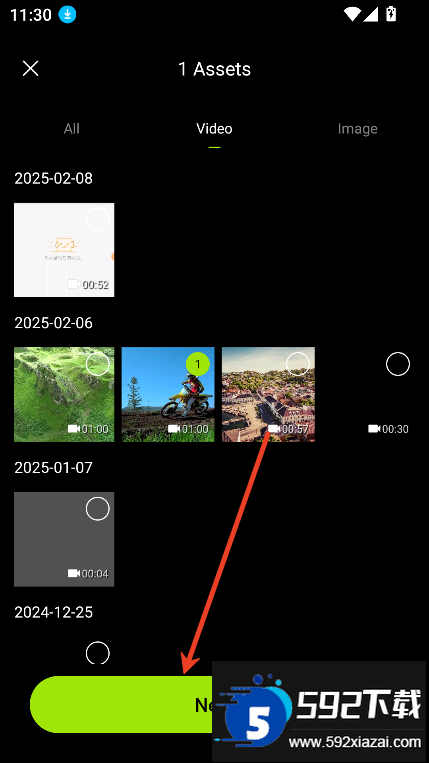Select the gray 00:04 video circle
429x763 pixels.
(x=98, y=509)
